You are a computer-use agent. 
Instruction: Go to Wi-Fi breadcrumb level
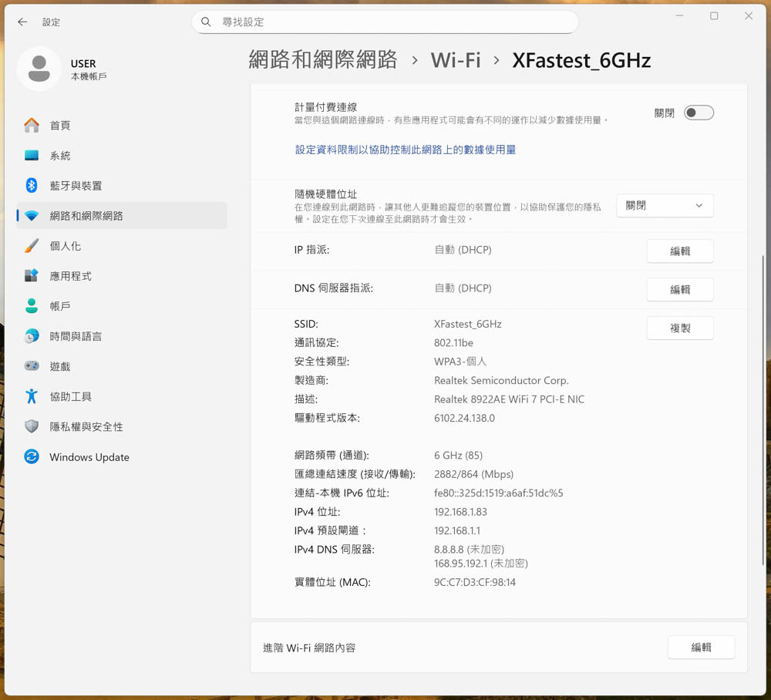(455, 60)
